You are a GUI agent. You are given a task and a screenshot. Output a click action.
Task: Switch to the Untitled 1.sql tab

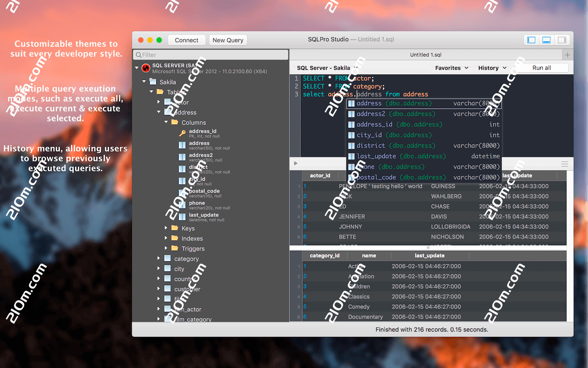[427, 54]
